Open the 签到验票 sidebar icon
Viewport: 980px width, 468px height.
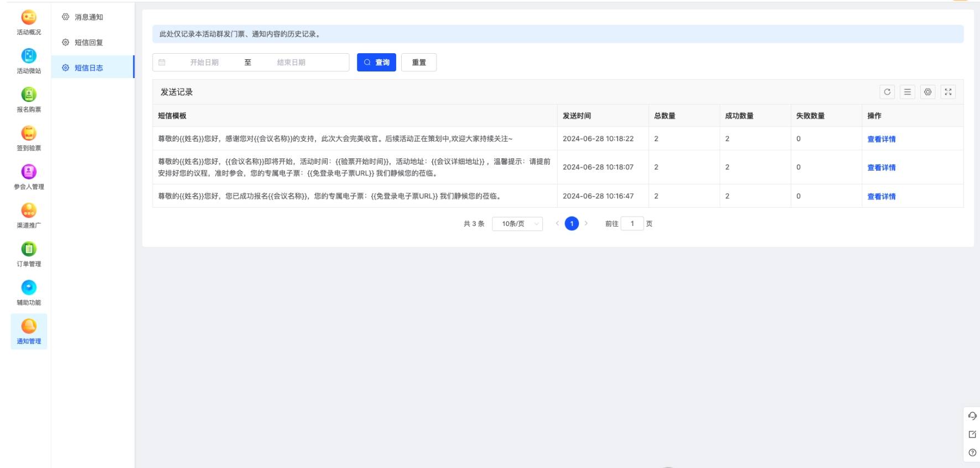(29, 139)
